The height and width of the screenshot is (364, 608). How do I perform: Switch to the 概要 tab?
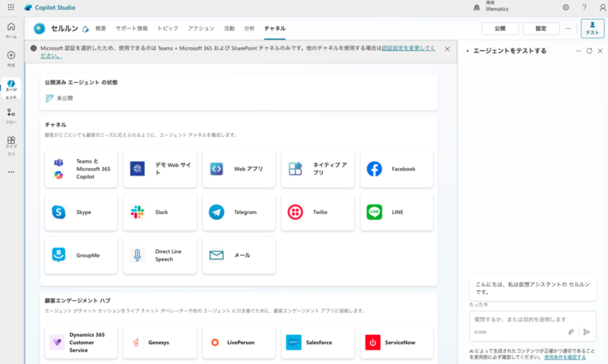coord(101,28)
